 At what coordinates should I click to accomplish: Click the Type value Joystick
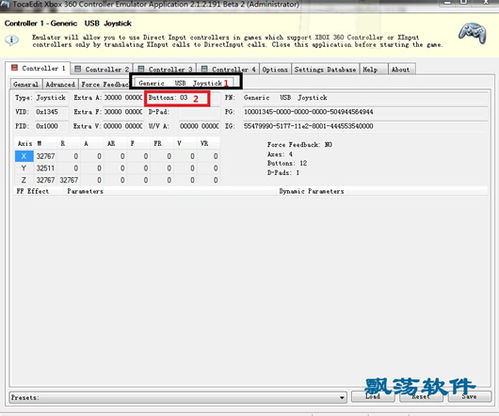pos(51,98)
